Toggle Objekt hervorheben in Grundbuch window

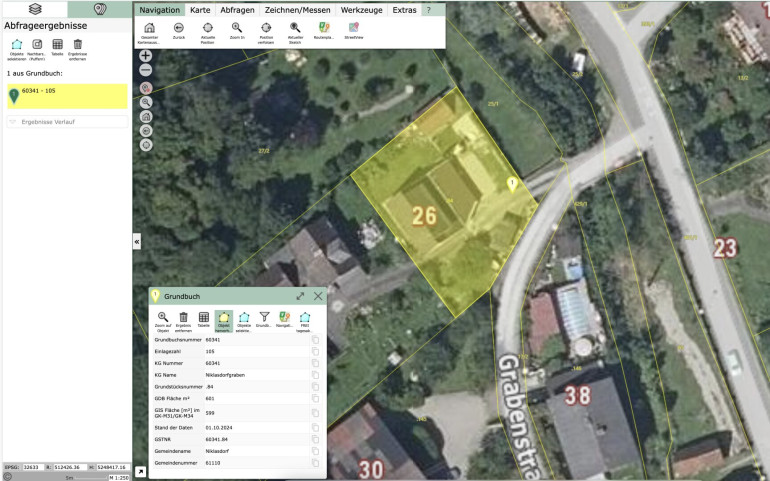223,317
